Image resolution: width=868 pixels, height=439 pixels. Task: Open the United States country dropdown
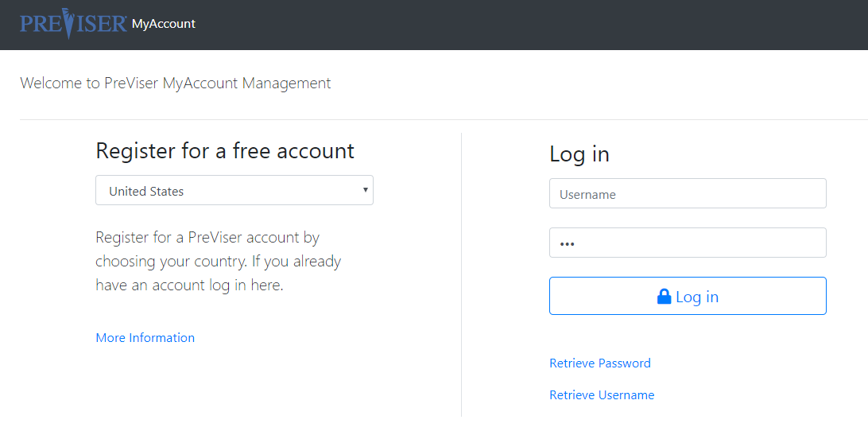[234, 190]
